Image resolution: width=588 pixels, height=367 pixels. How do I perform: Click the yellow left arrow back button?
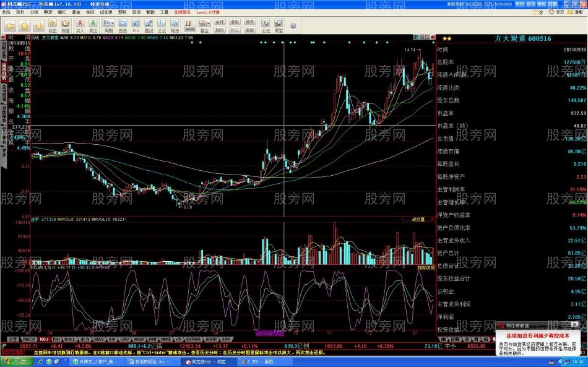tap(10, 25)
